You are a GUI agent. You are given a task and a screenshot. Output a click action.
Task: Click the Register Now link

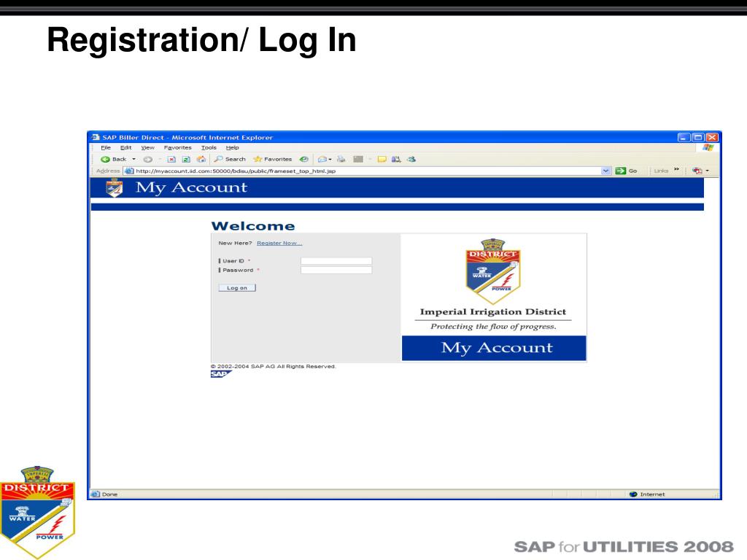click(279, 244)
